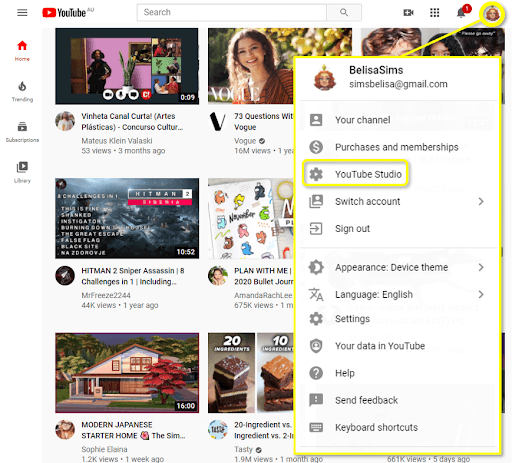Open the hamburger guide menu

pyautogui.click(x=22, y=13)
